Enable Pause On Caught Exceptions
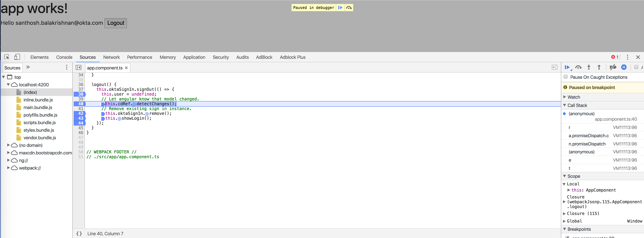This screenshot has width=644, height=238. tap(565, 77)
